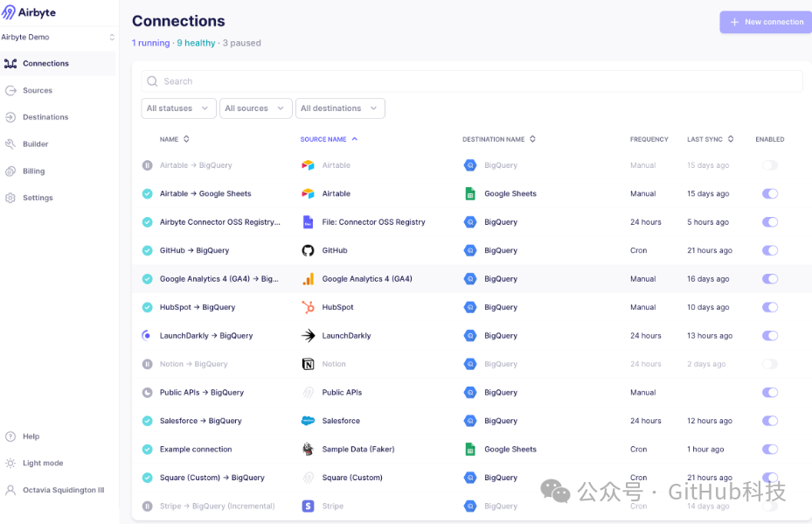The width and height of the screenshot is (812, 524).
Task: Open Sources in the sidebar
Action: pyautogui.click(x=58, y=91)
